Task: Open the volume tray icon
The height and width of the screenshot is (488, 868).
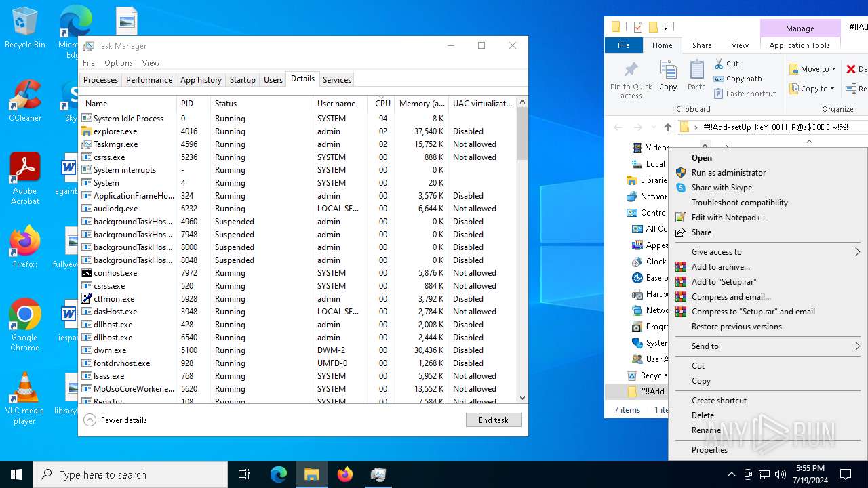Action: (781, 474)
